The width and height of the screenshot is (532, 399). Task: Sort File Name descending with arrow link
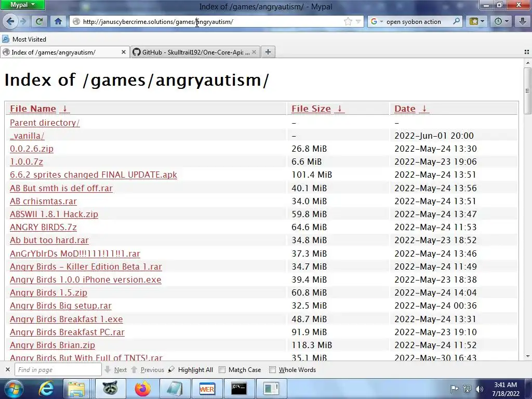point(64,109)
